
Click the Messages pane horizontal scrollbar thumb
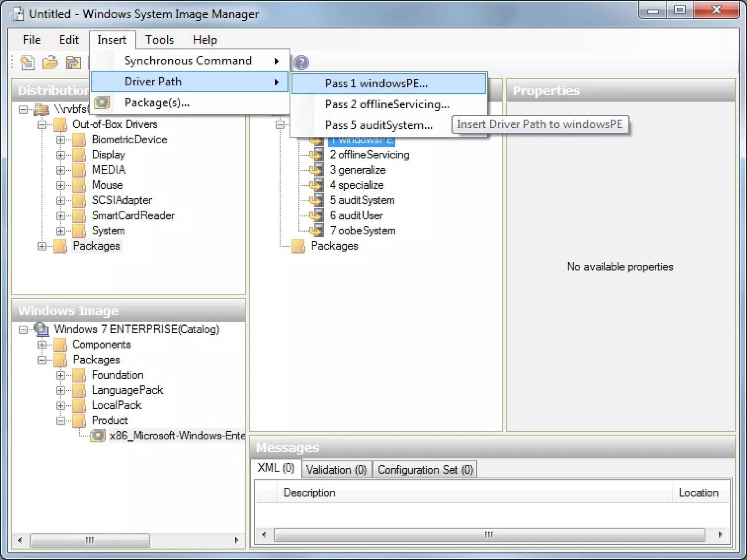[x=489, y=535]
